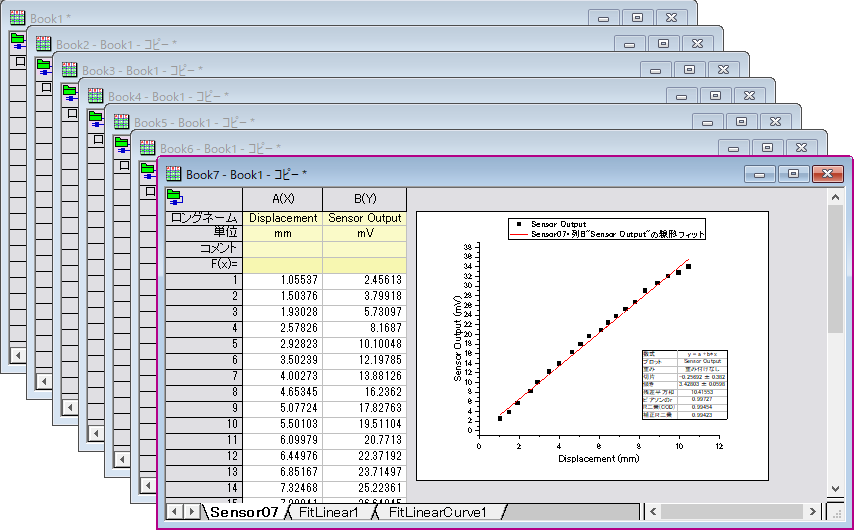
Task: Open Book5 workbook organizer green icon
Action: coord(122,145)
